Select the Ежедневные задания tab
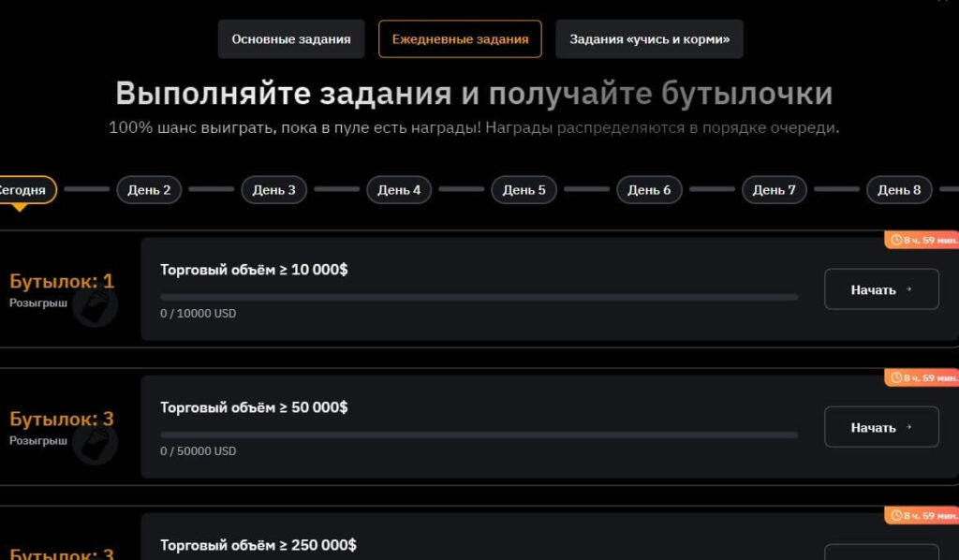The height and width of the screenshot is (560, 959). (x=460, y=39)
